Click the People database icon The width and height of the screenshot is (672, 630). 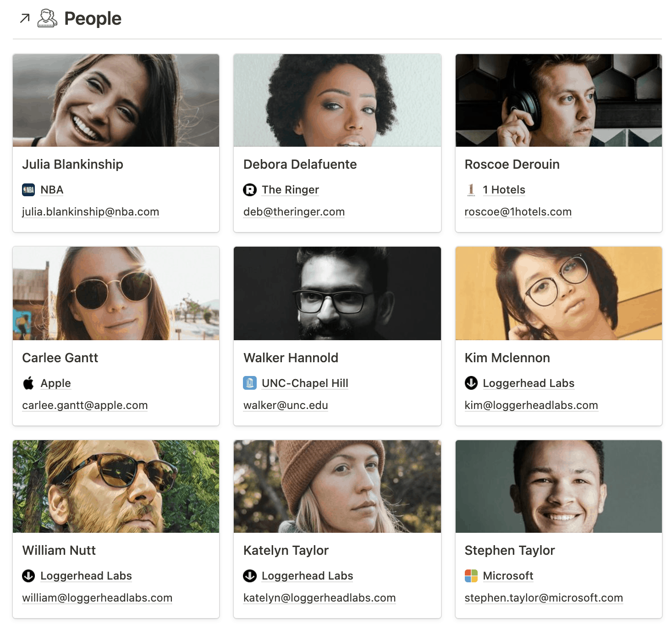click(x=47, y=18)
